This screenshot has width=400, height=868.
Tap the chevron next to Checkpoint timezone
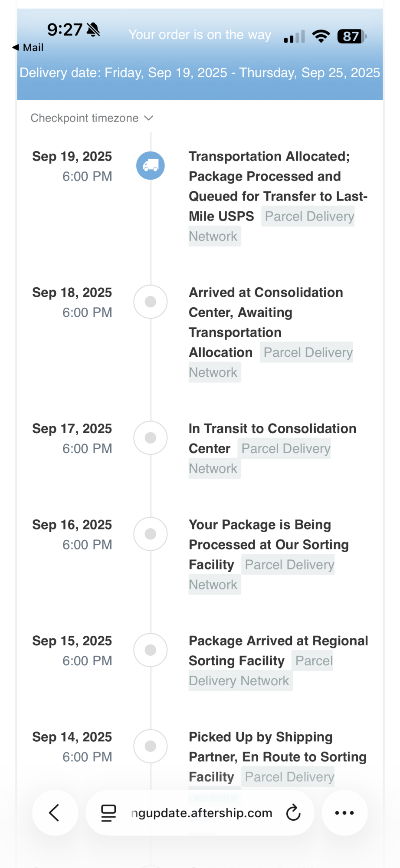tap(149, 118)
